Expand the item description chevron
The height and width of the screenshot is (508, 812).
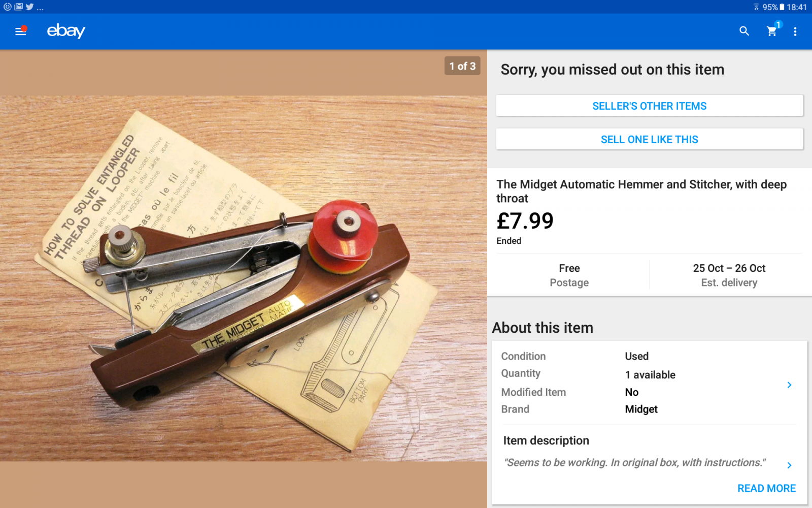[789, 465]
